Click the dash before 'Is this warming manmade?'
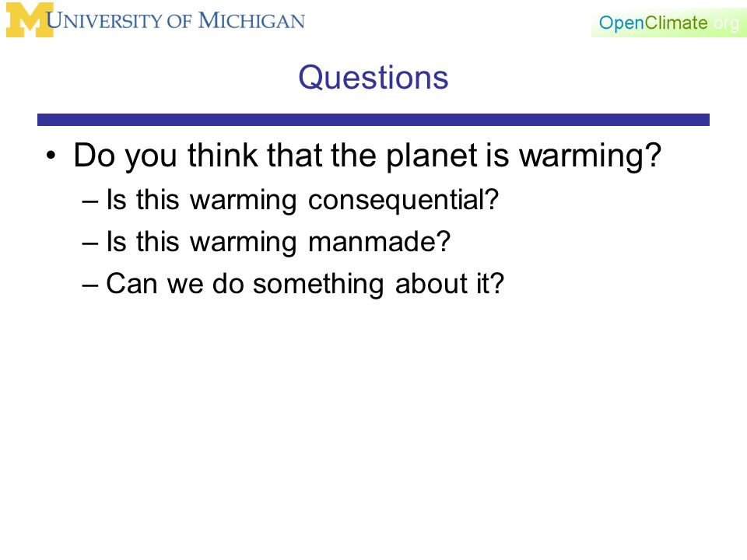This screenshot has height=560, width=747. pos(90,243)
